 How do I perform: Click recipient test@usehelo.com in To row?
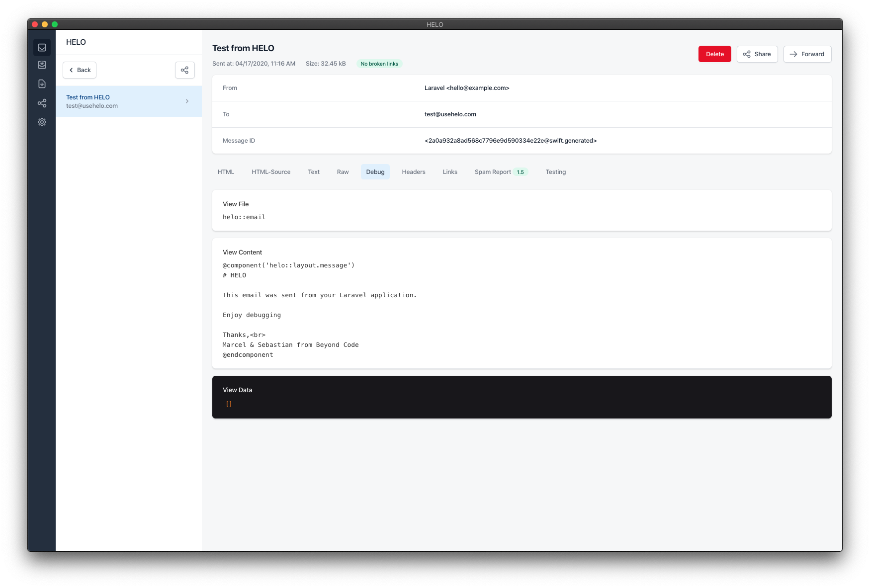(450, 114)
